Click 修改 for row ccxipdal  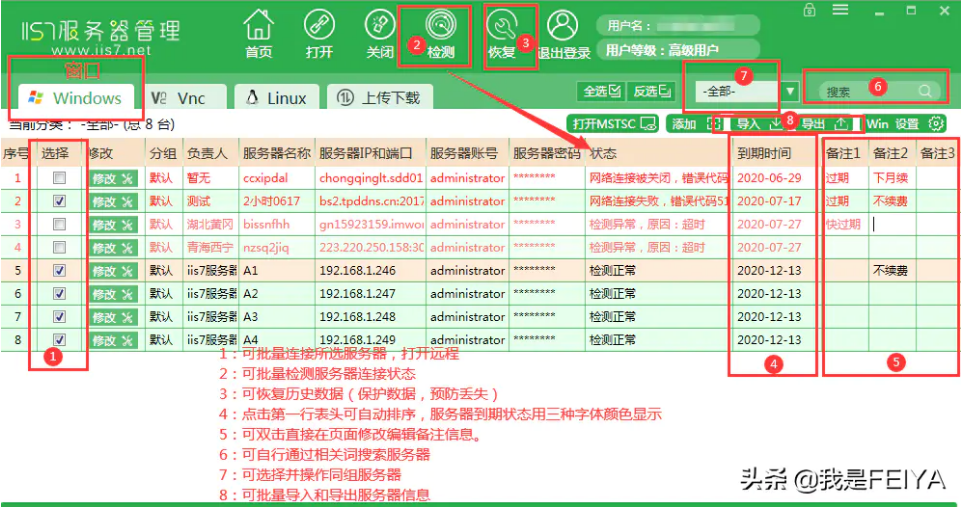[x=112, y=178]
